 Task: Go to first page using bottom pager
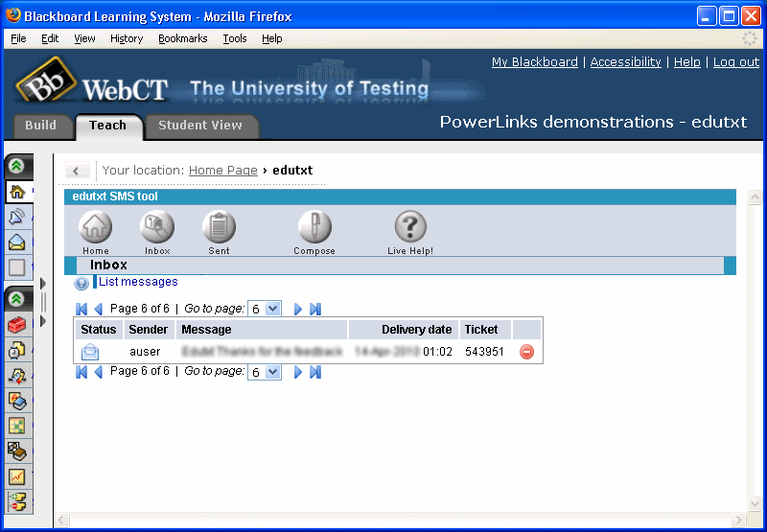coord(81,372)
